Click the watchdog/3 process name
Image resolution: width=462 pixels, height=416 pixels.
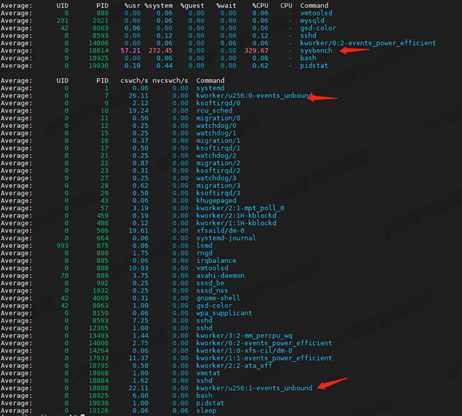pyautogui.click(x=216, y=178)
